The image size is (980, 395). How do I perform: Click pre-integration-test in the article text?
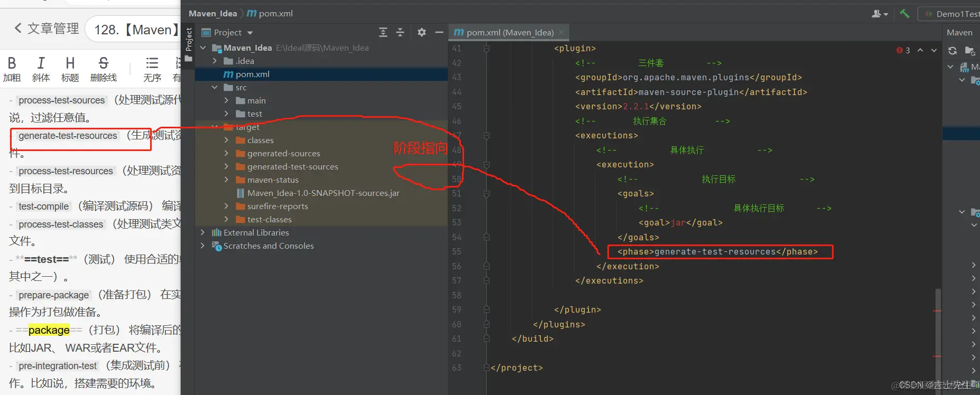[x=58, y=366]
